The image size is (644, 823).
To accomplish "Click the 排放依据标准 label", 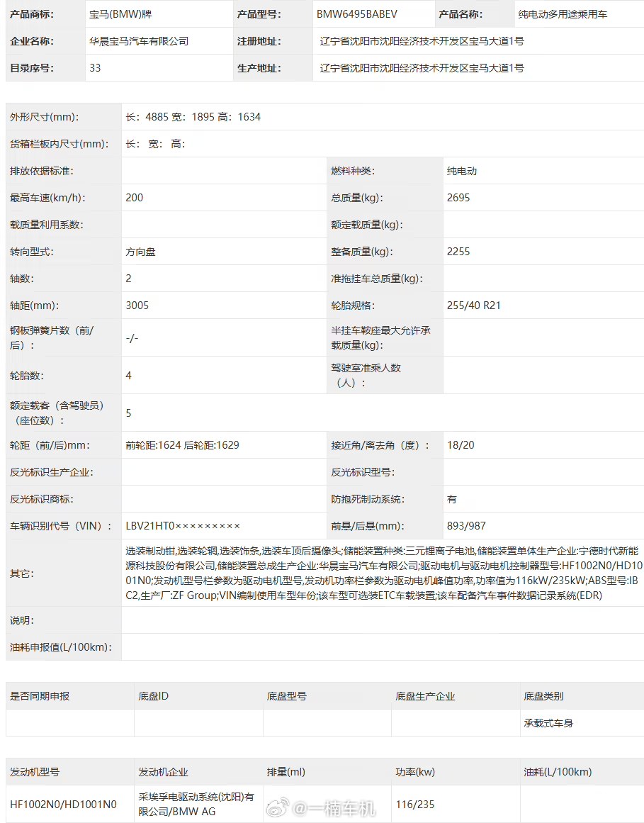I will click(42, 171).
